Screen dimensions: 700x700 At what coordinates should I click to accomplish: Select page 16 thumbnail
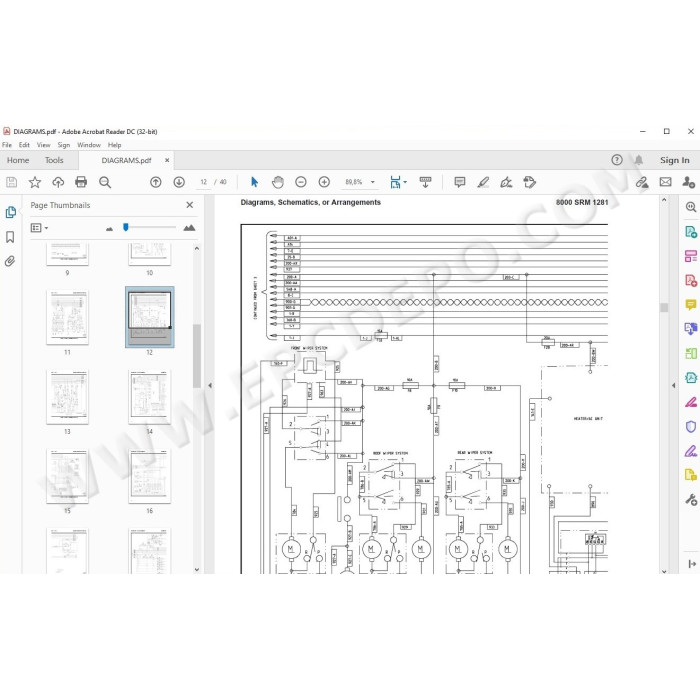150,476
